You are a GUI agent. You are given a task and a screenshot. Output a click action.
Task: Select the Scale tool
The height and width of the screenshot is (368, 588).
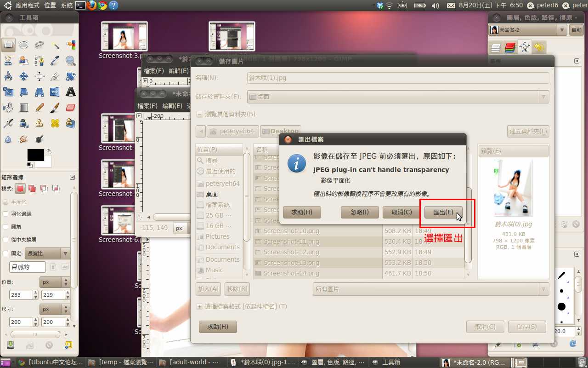pyautogui.click(x=8, y=92)
